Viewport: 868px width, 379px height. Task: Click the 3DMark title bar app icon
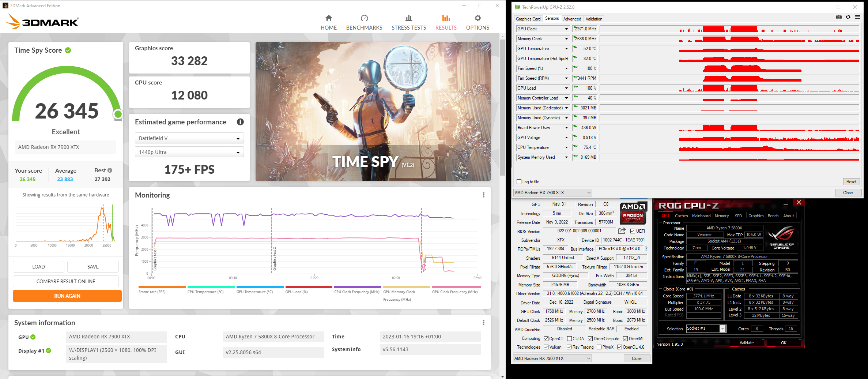coord(5,5)
